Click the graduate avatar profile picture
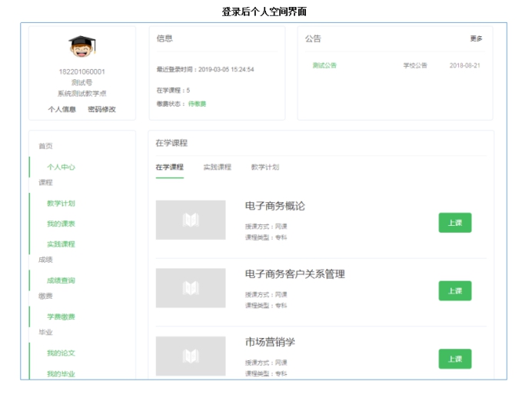 (x=81, y=48)
